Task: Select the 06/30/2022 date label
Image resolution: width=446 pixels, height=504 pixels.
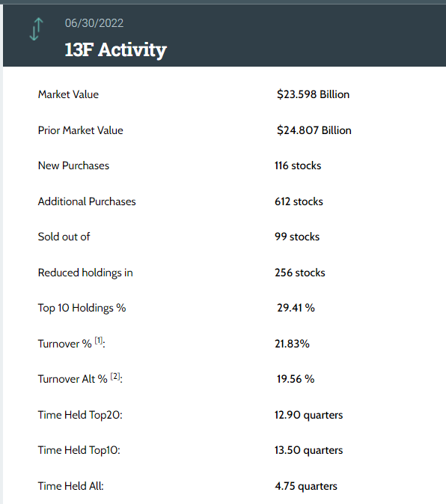Action: [x=94, y=23]
